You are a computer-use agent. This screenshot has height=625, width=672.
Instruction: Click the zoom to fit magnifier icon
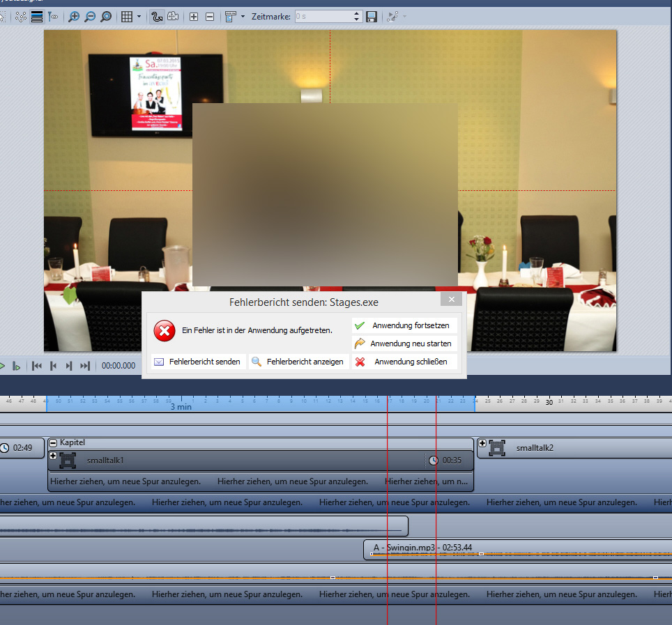point(106,16)
